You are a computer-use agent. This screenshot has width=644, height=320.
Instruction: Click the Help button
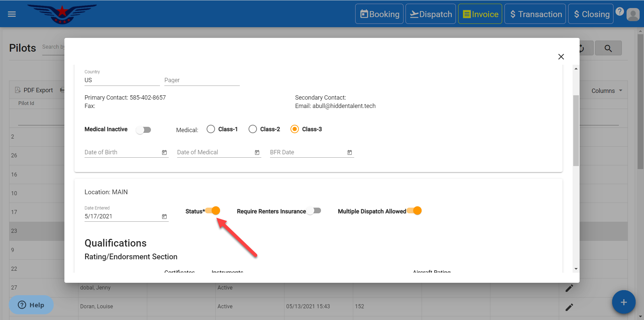[31, 305]
